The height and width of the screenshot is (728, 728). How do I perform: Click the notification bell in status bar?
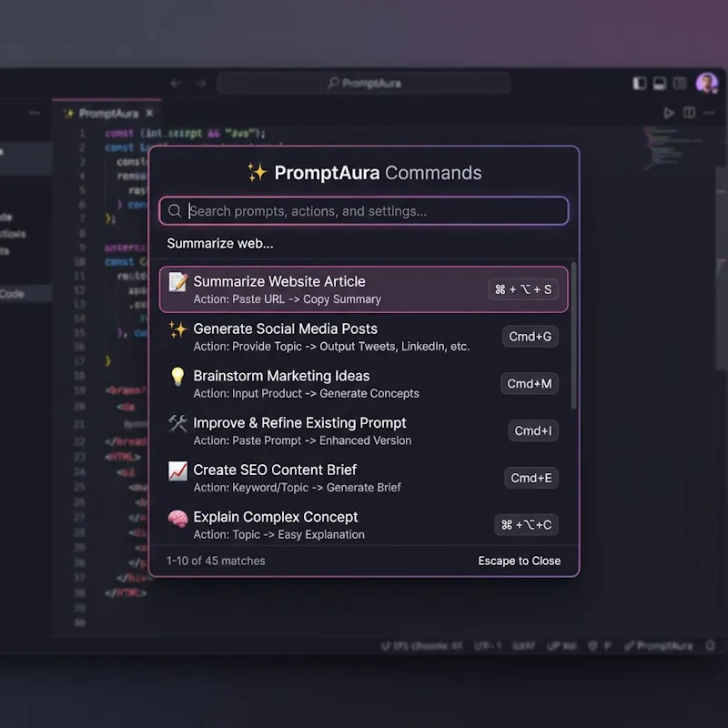(710, 646)
